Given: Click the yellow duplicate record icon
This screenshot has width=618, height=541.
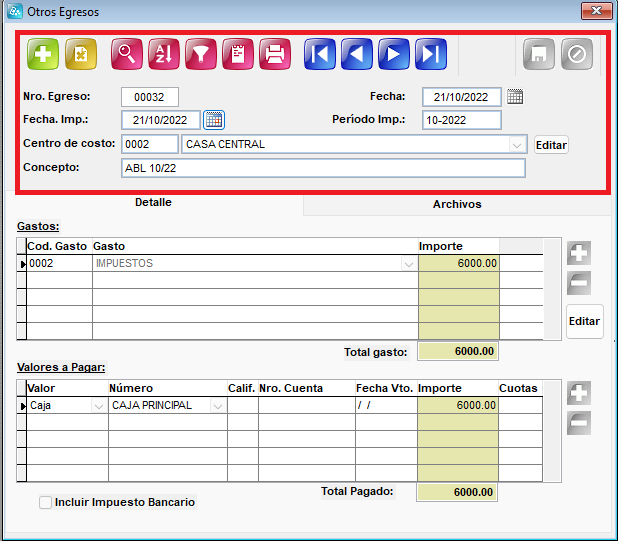Looking at the screenshot, I should click(81, 54).
